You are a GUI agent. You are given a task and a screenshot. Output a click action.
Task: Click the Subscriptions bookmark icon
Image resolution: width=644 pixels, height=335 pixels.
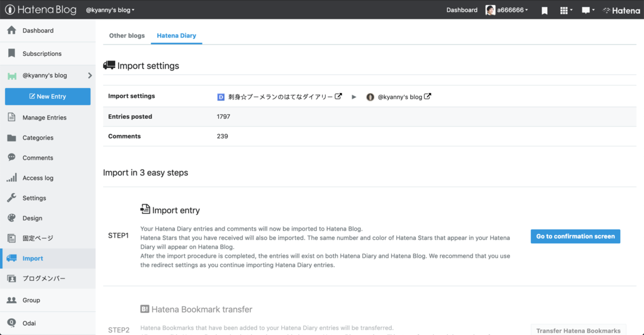(x=11, y=53)
